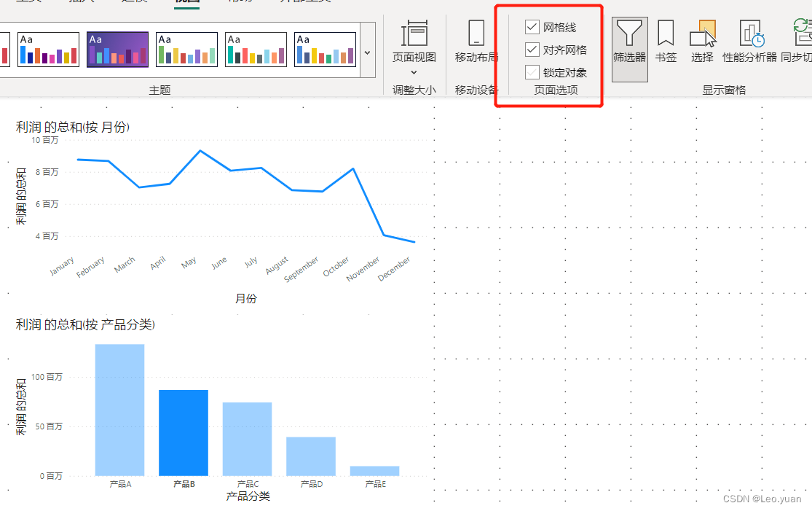Image resolution: width=812 pixels, height=511 pixels.
Task: Pick the teal-first theme thumbnail
Action: (x=256, y=50)
